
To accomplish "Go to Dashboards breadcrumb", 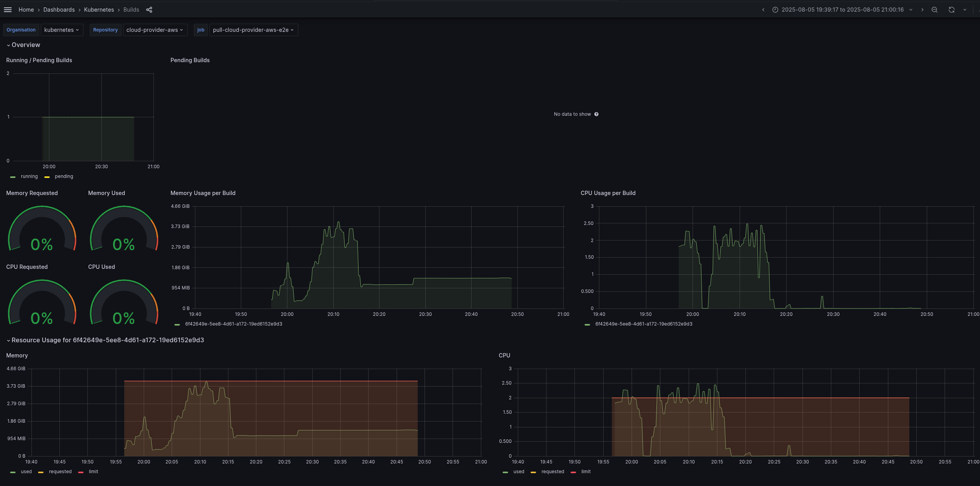I will point(59,10).
